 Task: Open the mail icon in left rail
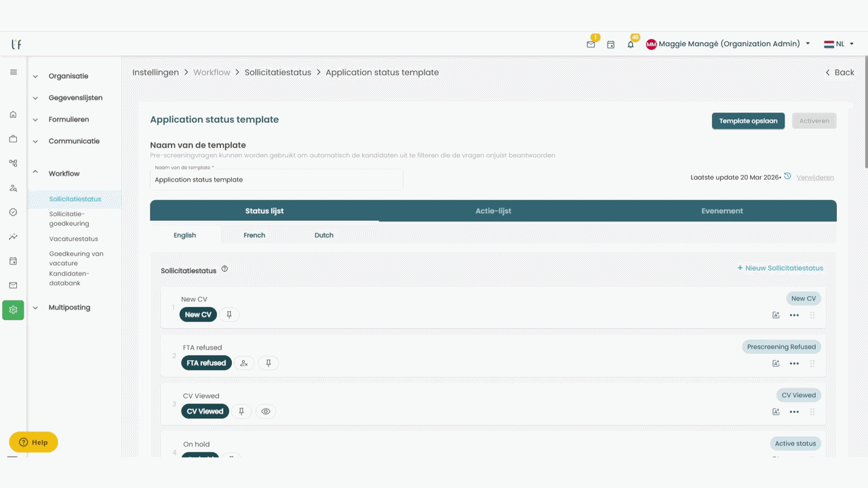[x=13, y=285]
